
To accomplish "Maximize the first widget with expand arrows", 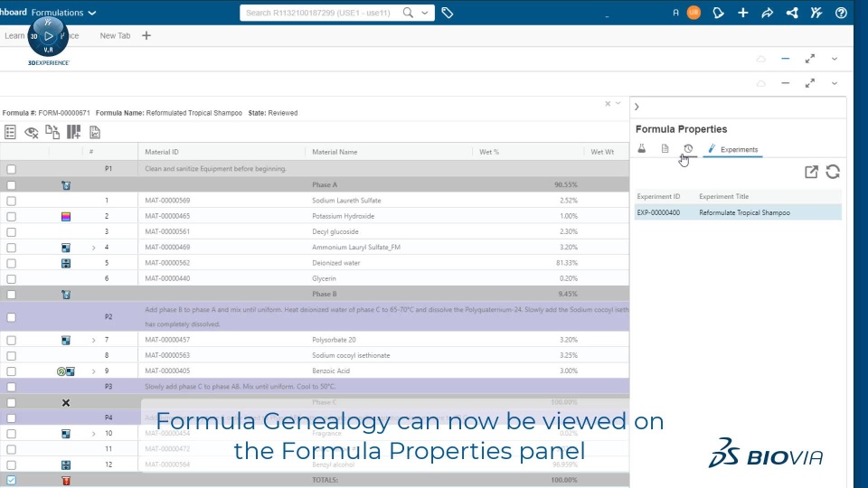I will pyautogui.click(x=810, y=59).
